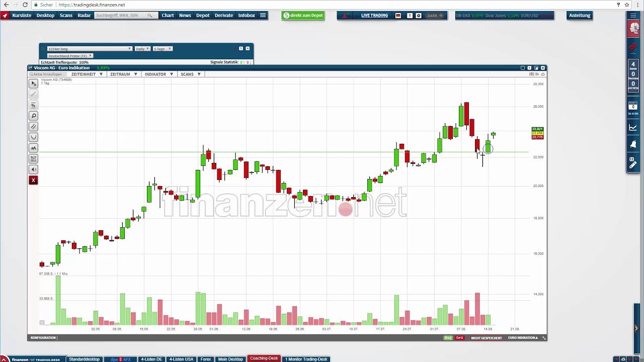Open the Desktop menu
This screenshot has width=644, height=362.
(x=45, y=16)
